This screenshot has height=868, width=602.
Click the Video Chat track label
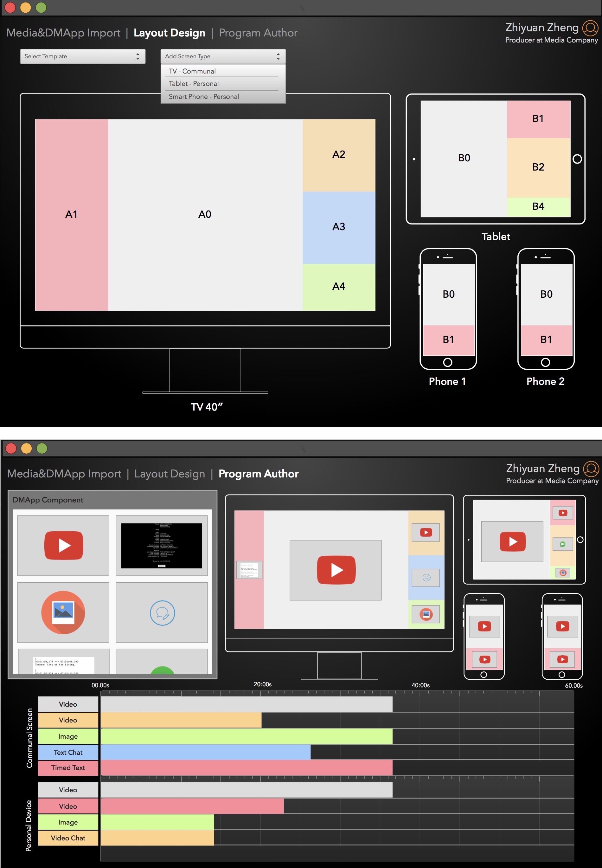pyautogui.click(x=68, y=838)
